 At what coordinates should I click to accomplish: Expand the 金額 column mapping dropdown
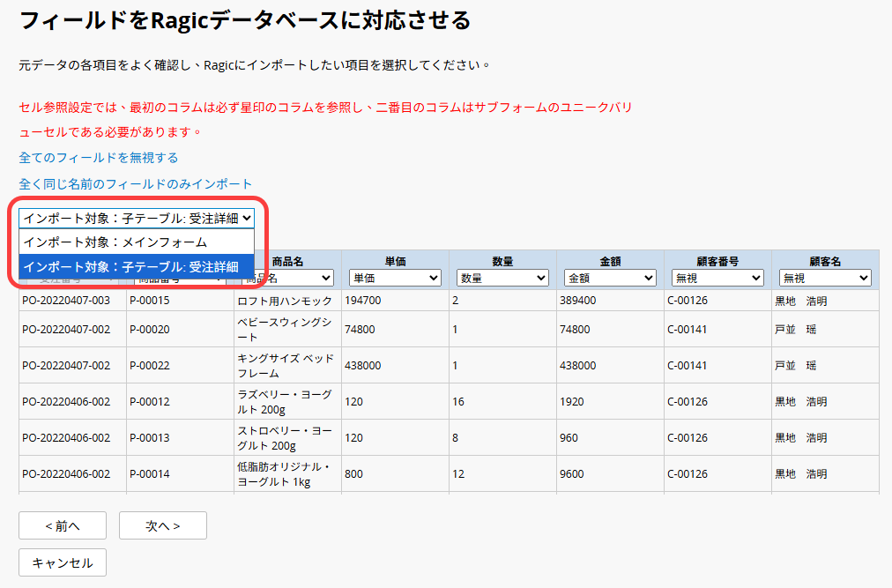[x=610, y=278]
